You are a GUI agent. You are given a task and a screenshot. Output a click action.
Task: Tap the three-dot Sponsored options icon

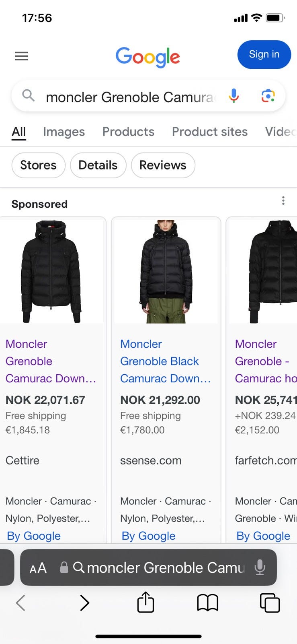[283, 201]
